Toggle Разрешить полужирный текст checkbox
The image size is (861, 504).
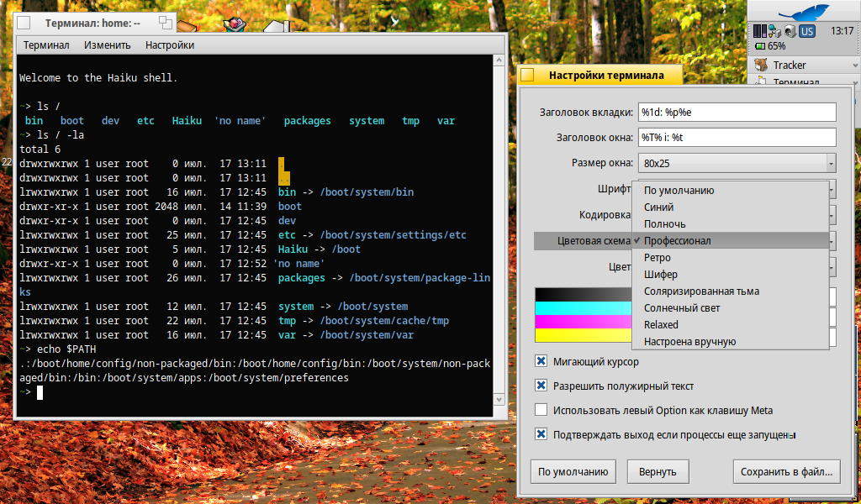click(x=541, y=386)
